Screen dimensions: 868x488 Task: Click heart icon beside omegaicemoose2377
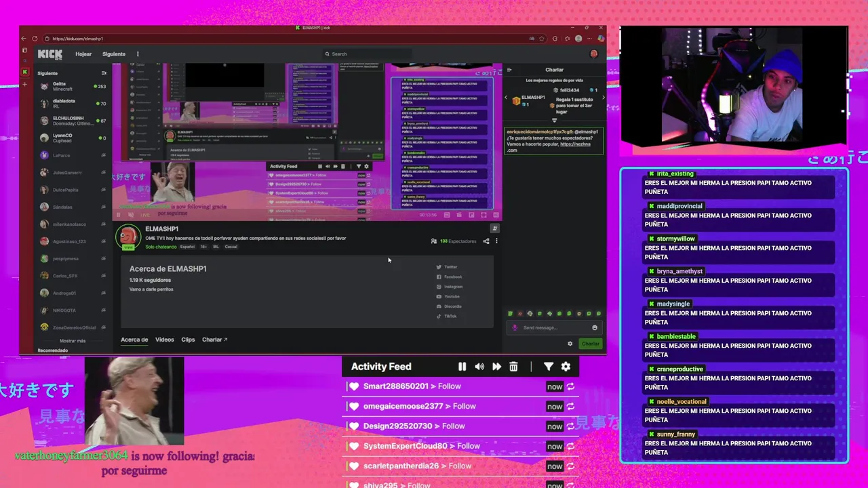pyautogui.click(x=353, y=407)
